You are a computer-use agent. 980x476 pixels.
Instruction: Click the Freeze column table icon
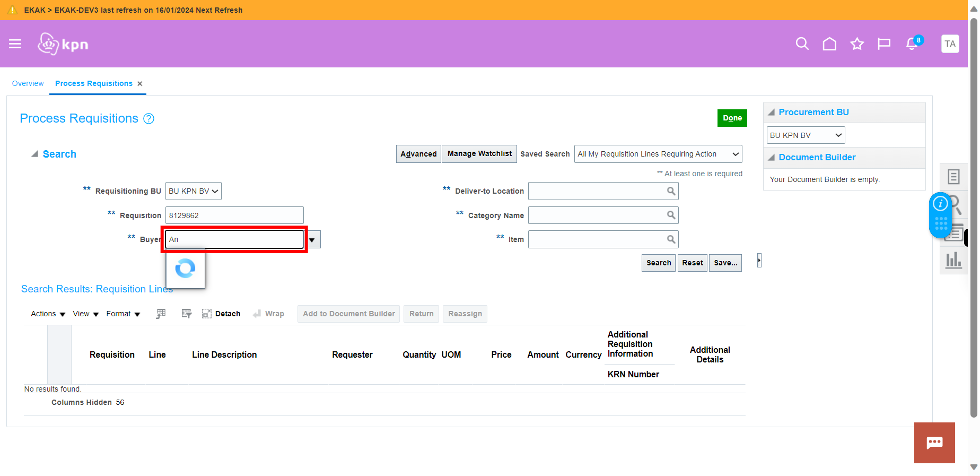point(161,314)
